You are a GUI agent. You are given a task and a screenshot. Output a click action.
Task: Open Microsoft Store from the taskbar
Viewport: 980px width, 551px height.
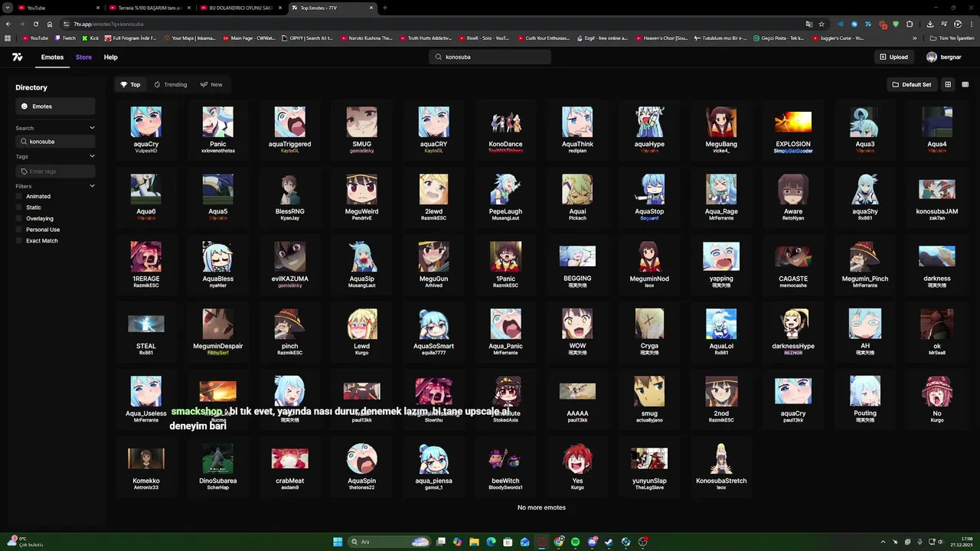click(508, 542)
